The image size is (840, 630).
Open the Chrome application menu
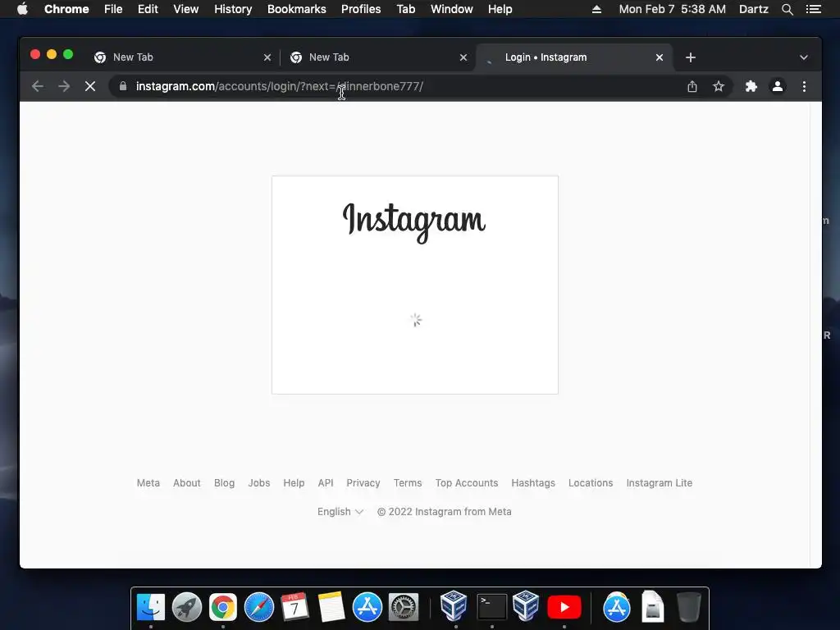(66, 9)
